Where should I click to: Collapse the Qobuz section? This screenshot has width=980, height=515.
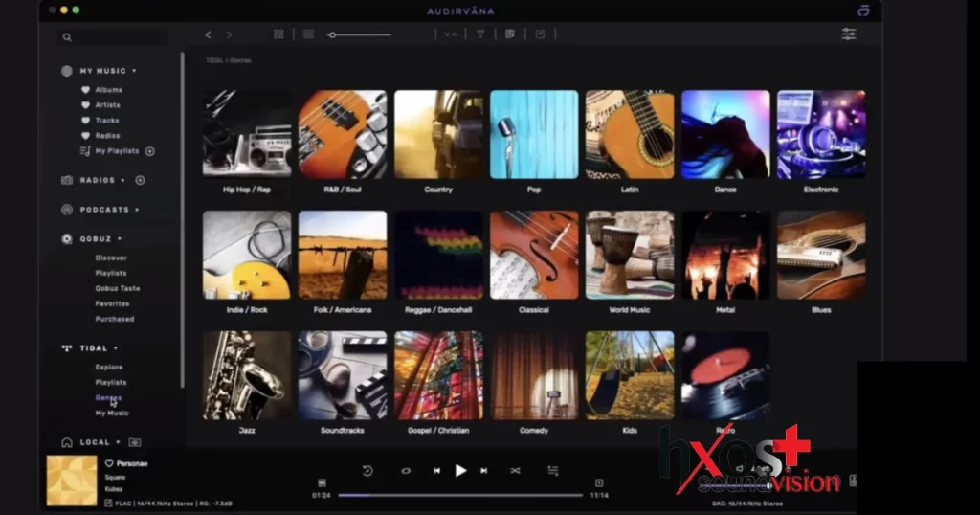click(x=120, y=238)
